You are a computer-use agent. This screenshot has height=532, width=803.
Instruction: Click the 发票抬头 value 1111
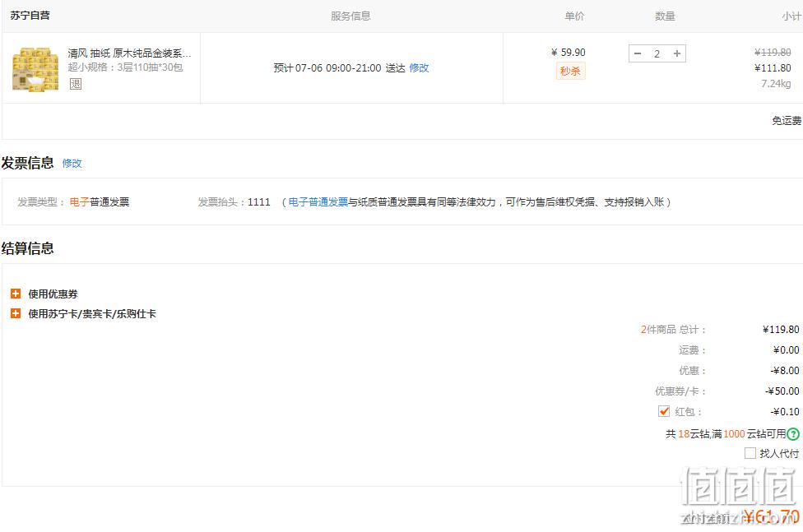pyautogui.click(x=258, y=202)
